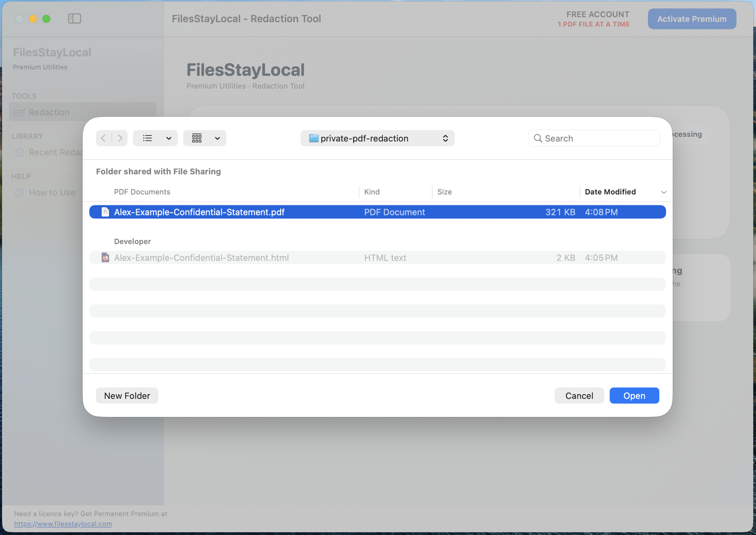Click Activate Premium button
Image resolution: width=756 pixels, height=535 pixels.
(x=692, y=19)
